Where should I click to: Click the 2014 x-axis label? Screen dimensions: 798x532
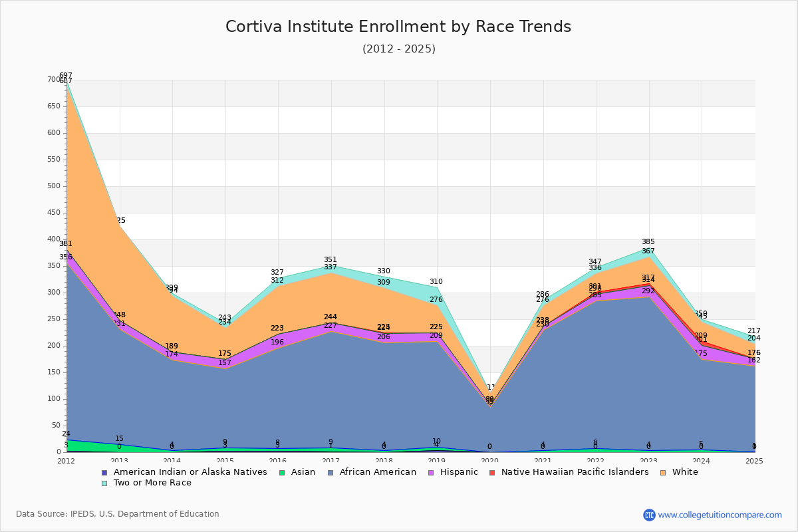coord(172,461)
